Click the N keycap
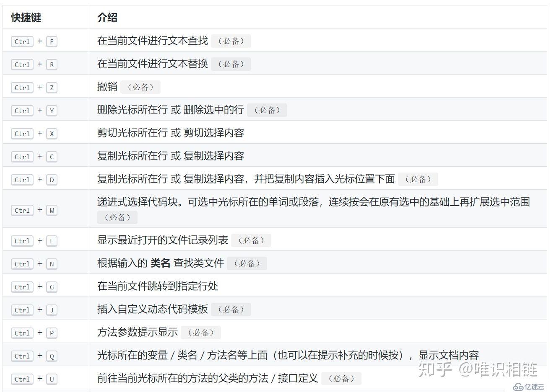Screen dimensions: 551x392 point(52,264)
